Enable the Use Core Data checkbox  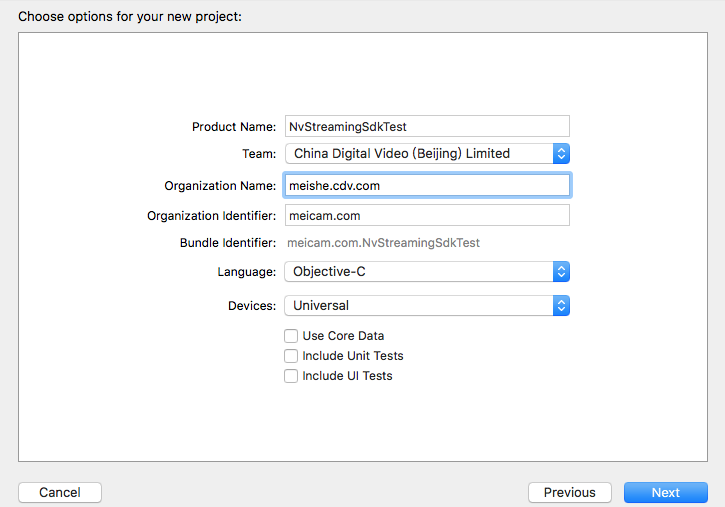tap(291, 336)
